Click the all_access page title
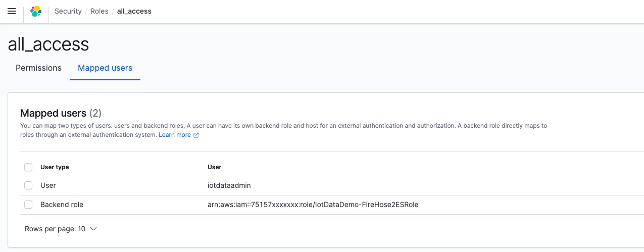 tap(48, 44)
